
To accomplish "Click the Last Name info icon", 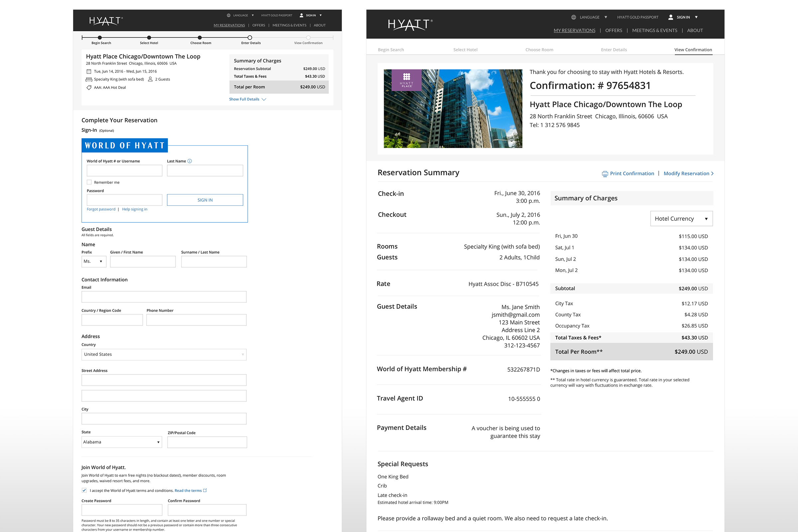I will (x=190, y=161).
